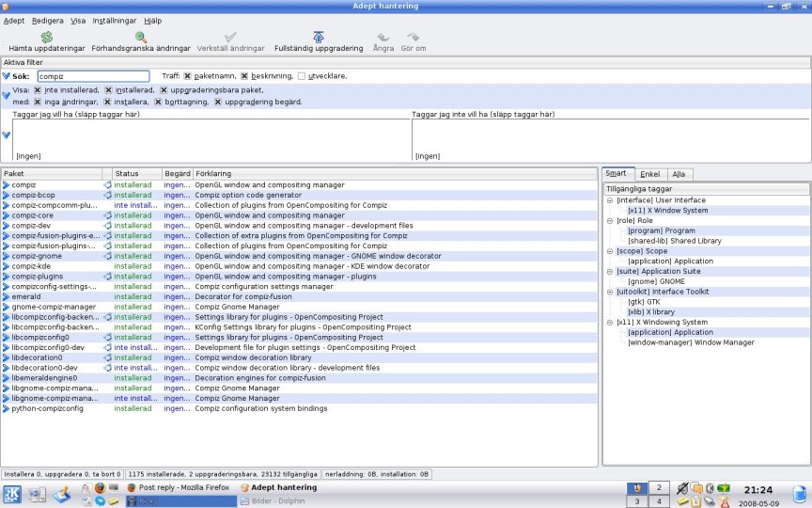This screenshot has width=812, height=508.
Task: Expand the compiz-core package row arrow
Action: pos(6,215)
